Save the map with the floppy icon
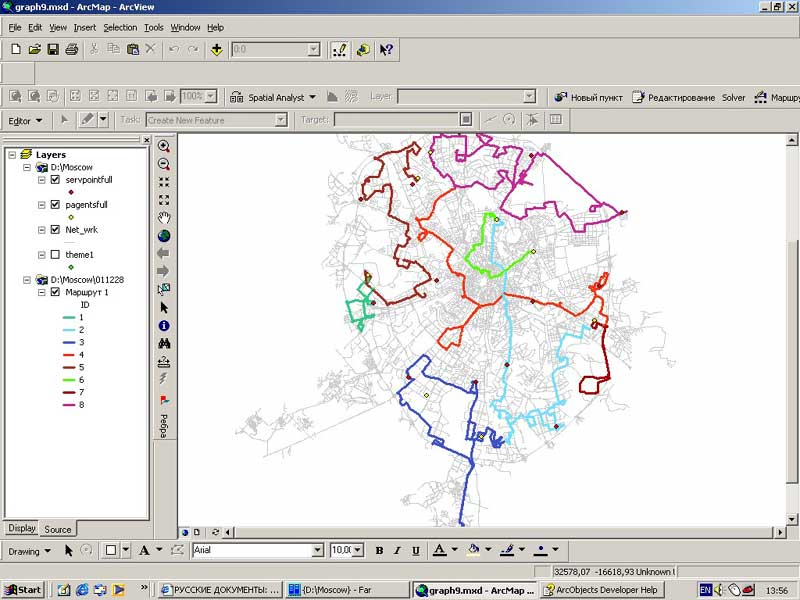This screenshot has width=800, height=600. coord(53,49)
